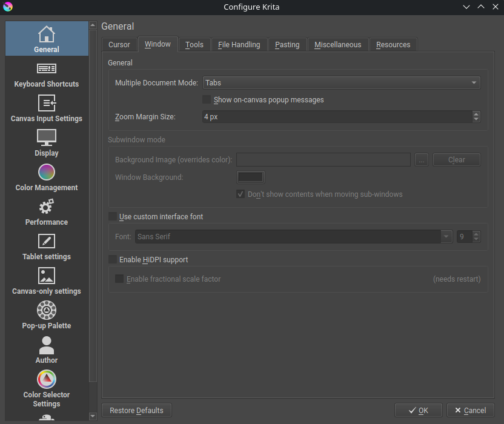Open the Multiple Document Mode dropdown
Viewport: 504px width, 424px height.
point(341,83)
